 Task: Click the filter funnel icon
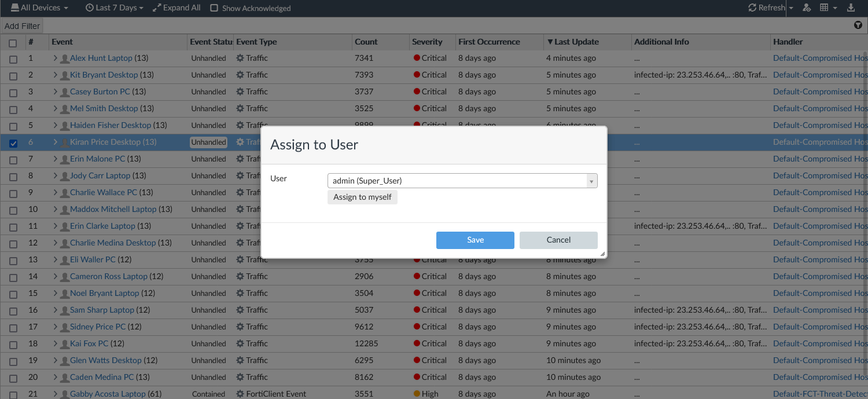click(x=858, y=25)
